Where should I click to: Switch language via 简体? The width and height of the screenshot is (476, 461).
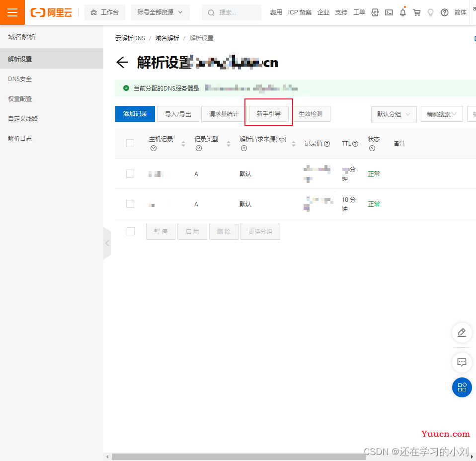click(x=460, y=12)
